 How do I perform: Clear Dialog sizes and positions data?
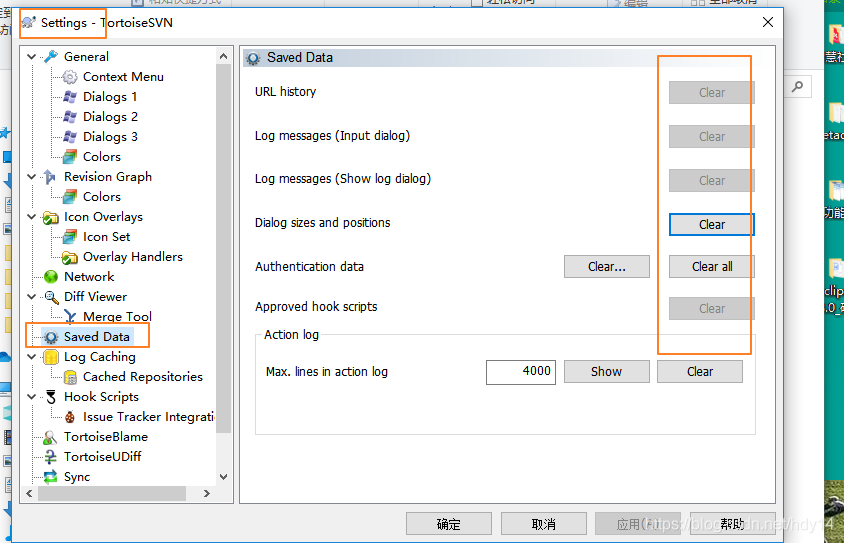pyautogui.click(x=712, y=224)
